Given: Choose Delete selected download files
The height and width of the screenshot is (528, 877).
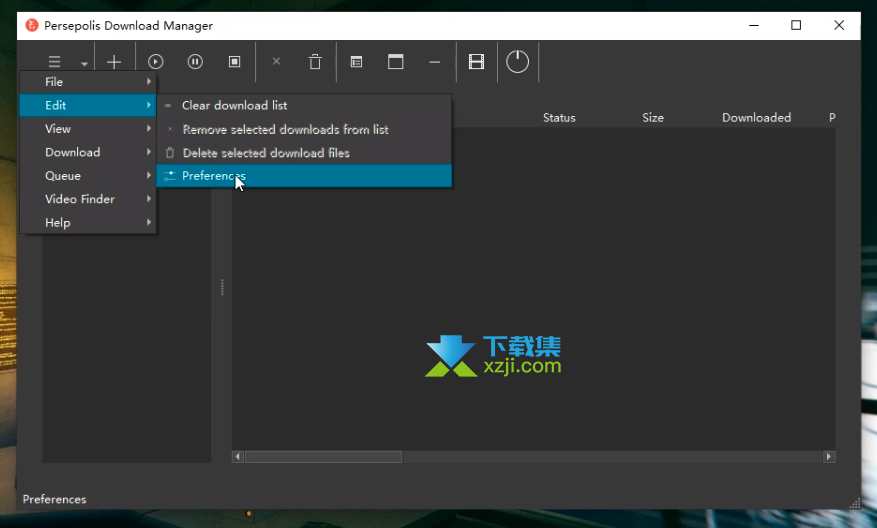Looking at the screenshot, I should pyautogui.click(x=304, y=153).
